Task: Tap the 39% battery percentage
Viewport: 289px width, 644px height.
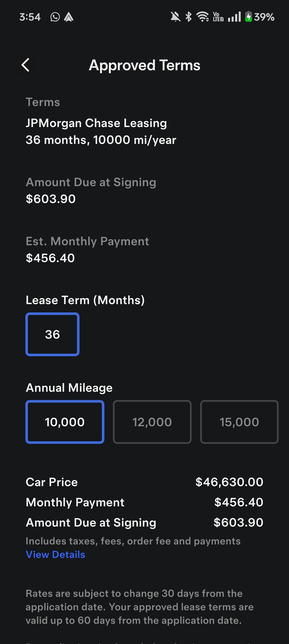Action: (x=264, y=17)
